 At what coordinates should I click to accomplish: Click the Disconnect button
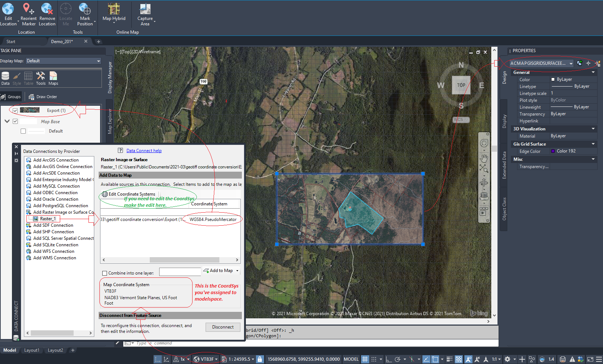[x=223, y=327]
